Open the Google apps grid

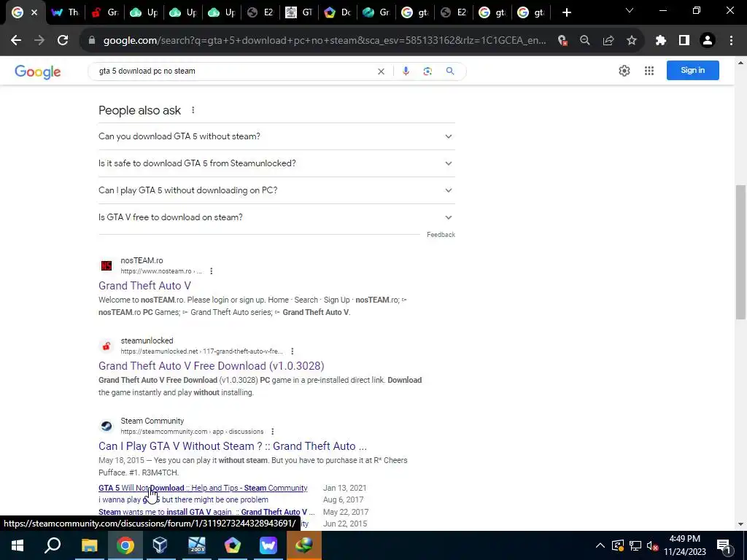coord(649,71)
